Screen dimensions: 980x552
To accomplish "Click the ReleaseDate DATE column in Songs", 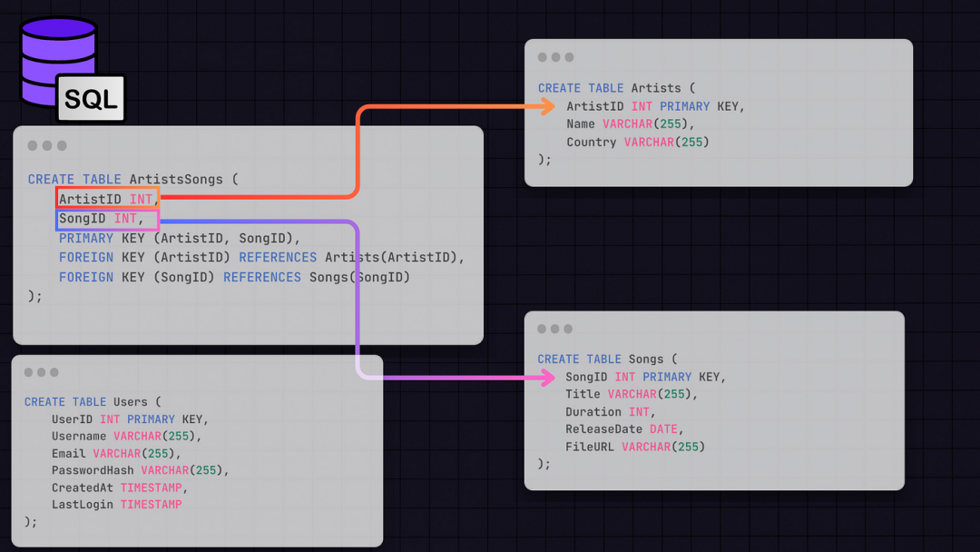I will coord(622,429).
